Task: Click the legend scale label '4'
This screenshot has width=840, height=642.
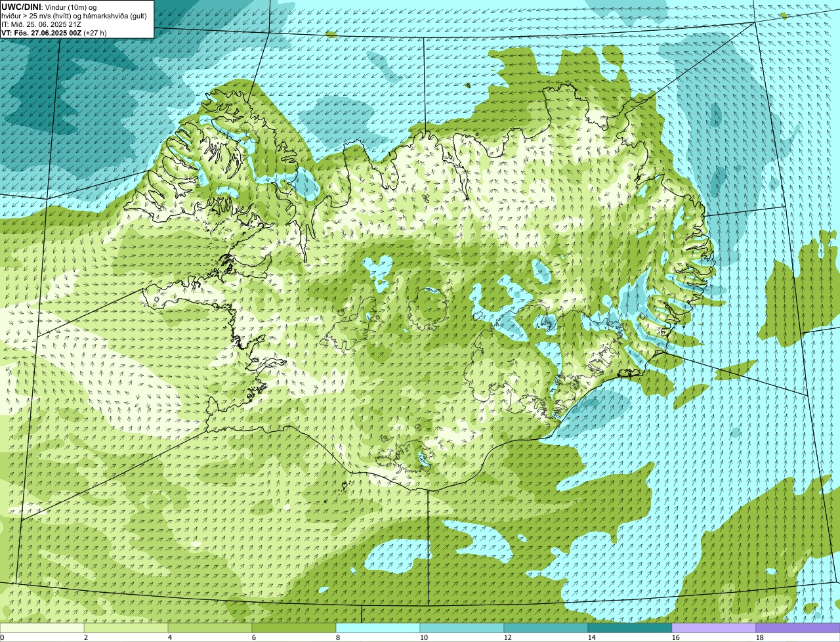Action: [x=170, y=637]
